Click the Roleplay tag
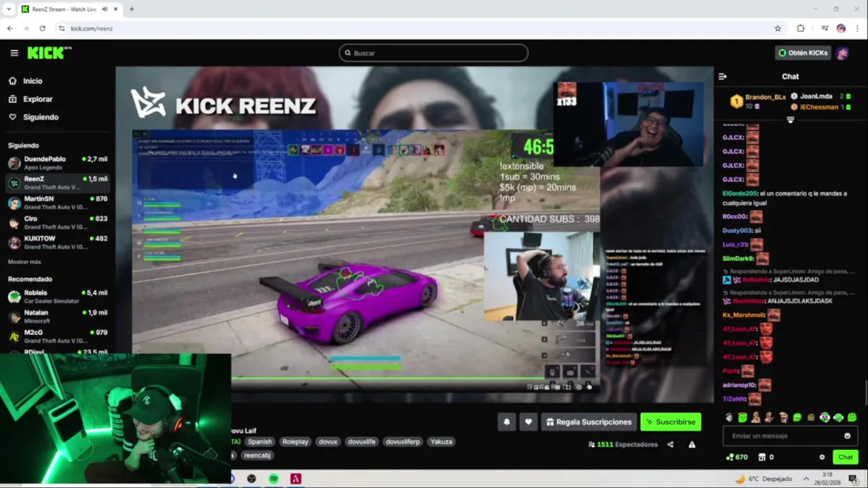This screenshot has height=488, width=868. pyautogui.click(x=295, y=441)
